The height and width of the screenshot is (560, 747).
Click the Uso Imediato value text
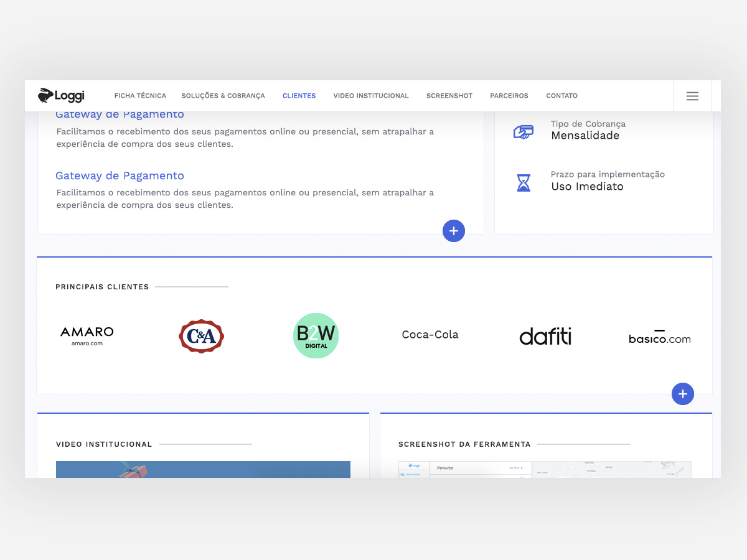point(587,187)
